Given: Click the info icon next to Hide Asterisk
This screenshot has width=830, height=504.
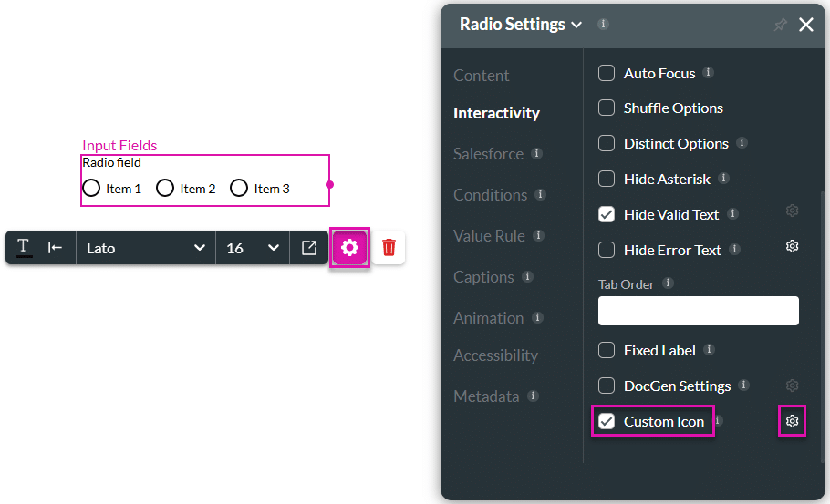Looking at the screenshot, I should (723, 178).
